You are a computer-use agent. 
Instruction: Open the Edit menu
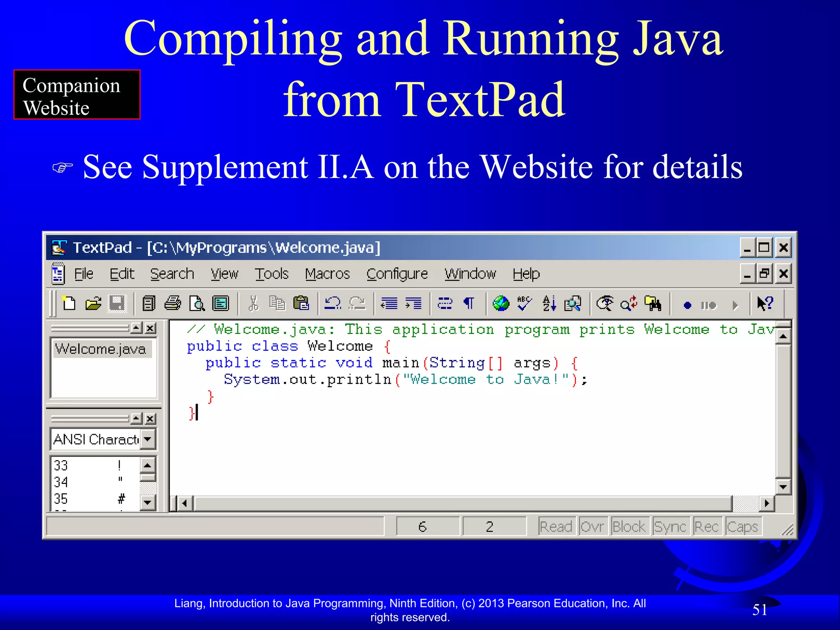pyautogui.click(x=122, y=274)
